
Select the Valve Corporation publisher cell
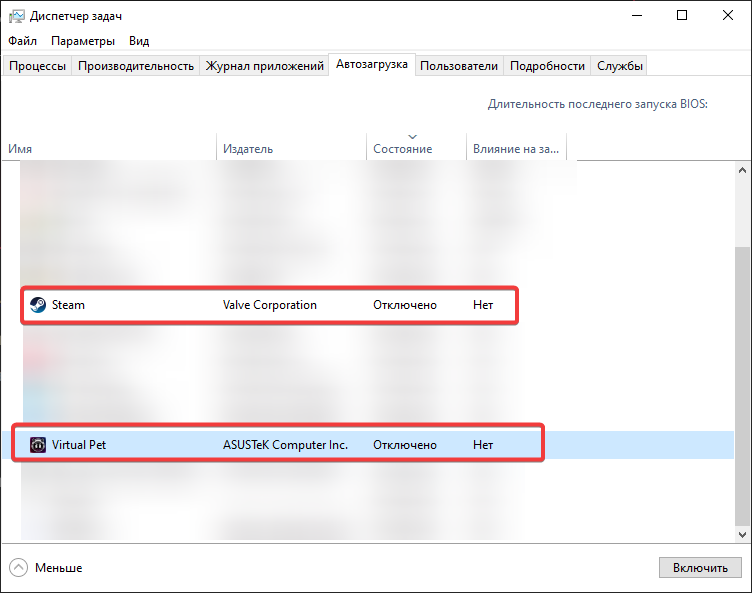270,305
